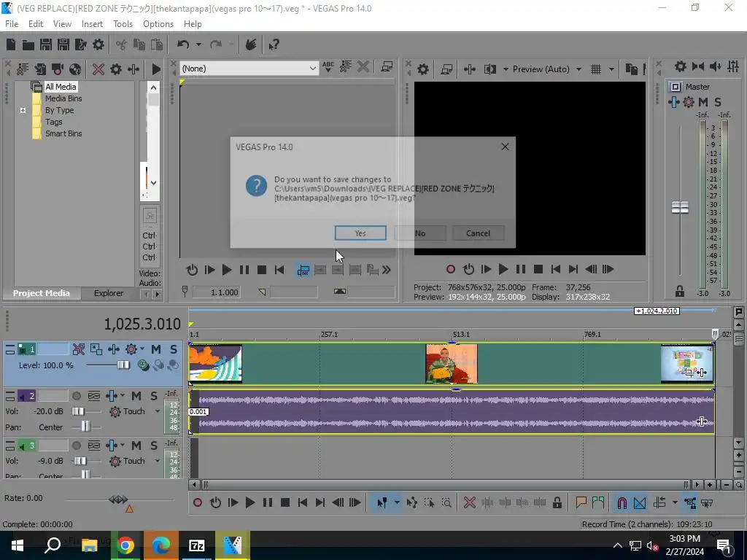Solo audio track 2
747x560 pixels.
point(153,396)
